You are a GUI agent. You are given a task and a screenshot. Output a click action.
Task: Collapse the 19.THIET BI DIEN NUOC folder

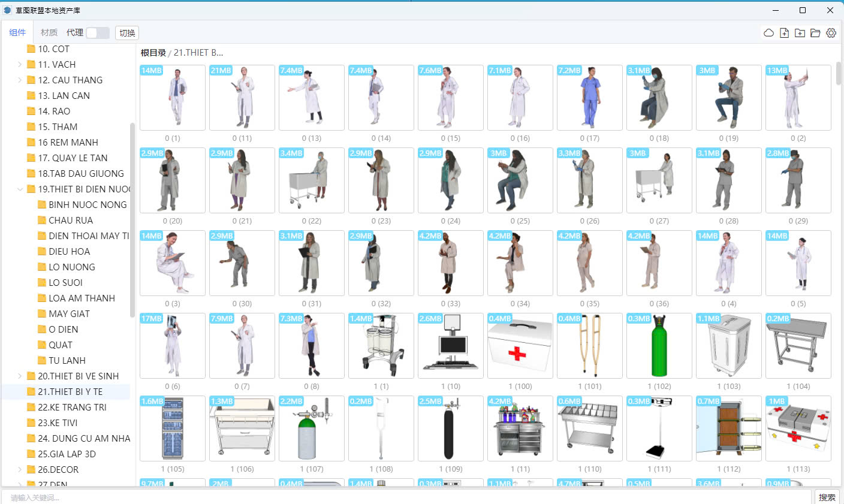coord(20,189)
